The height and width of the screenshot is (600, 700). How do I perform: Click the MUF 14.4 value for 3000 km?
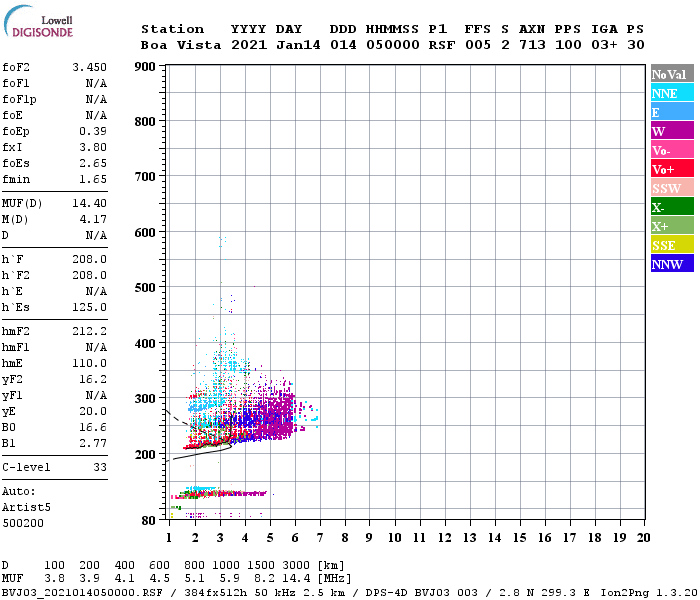pyautogui.click(x=296, y=579)
